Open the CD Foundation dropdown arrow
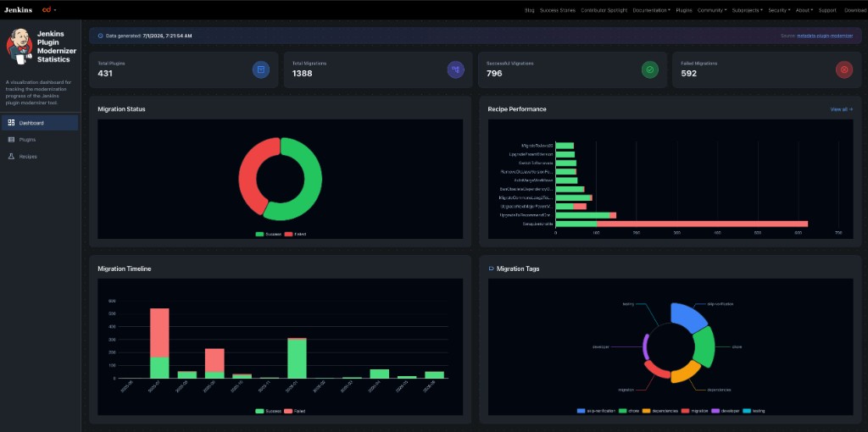Screen dimensions: 868x432 click(55, 10)
